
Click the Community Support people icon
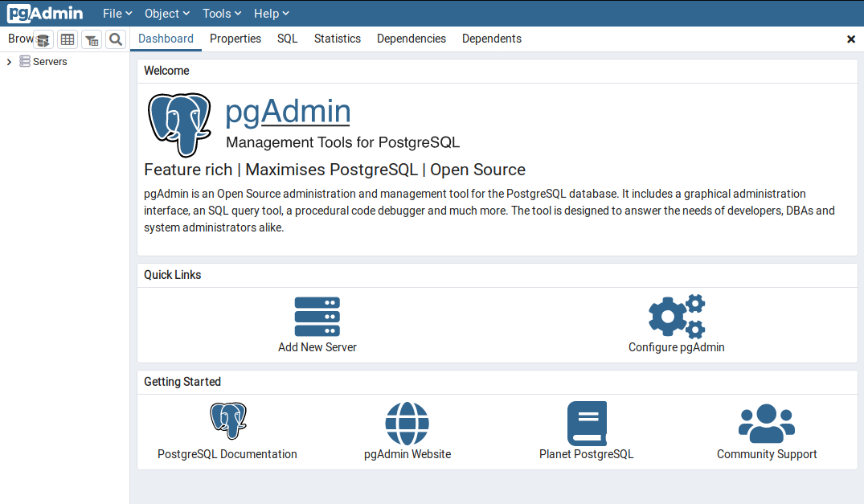(766, 423)
